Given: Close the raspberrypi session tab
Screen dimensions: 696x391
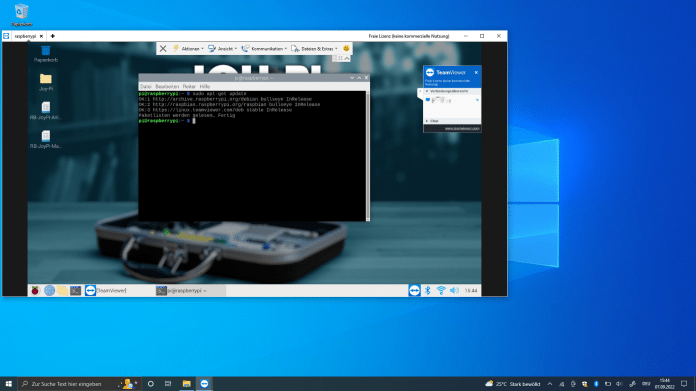Looking at the screenshot, I should click(x=41, y=36).
